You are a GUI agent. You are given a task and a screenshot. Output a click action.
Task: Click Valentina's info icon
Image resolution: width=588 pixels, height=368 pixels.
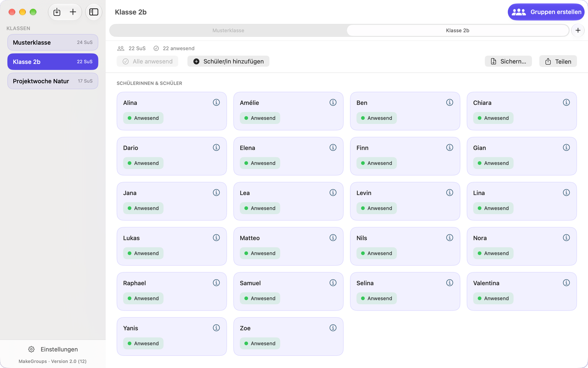click(x=566, y=283)
